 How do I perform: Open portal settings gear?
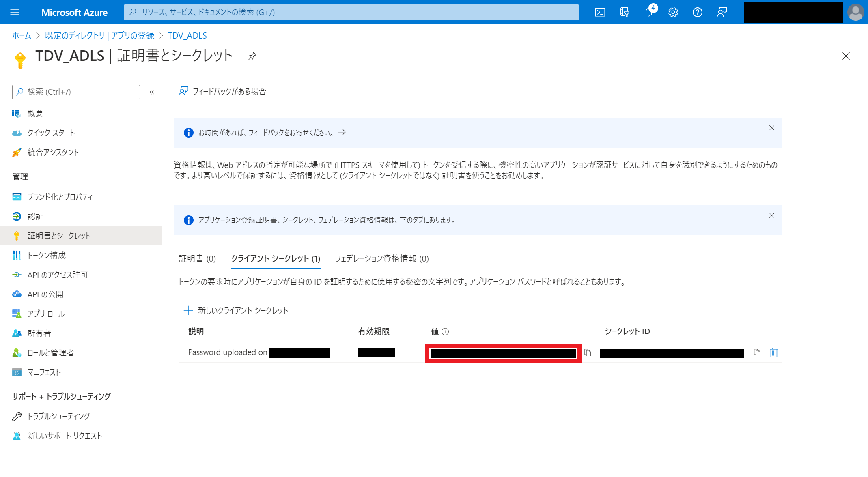pyautogui.click(x=673, y=12)
